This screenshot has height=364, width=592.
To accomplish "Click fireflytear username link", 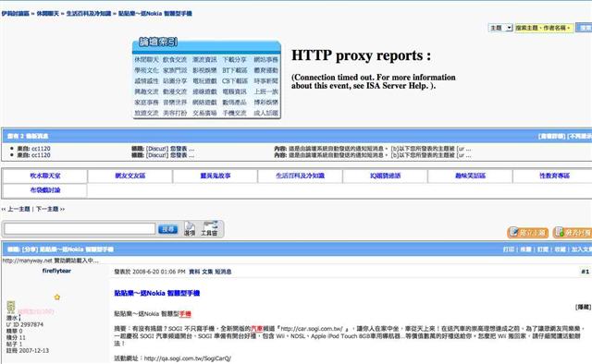I will [x=56, y=271].
